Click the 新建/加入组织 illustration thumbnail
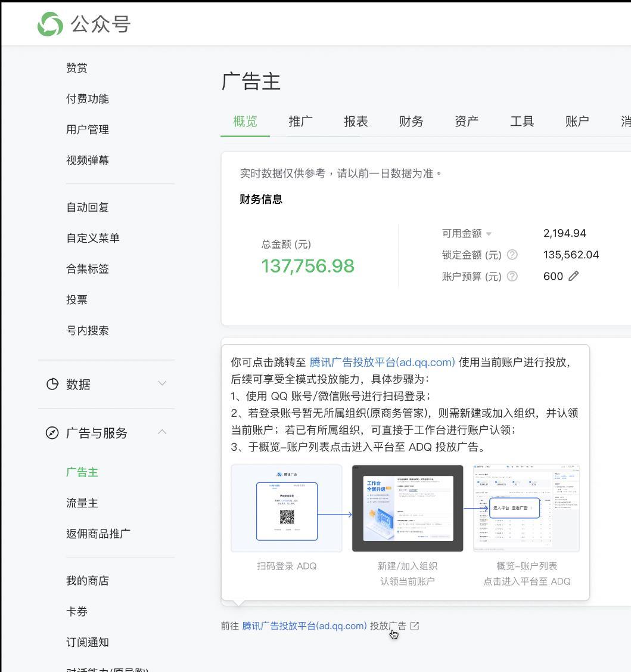Image resolution: width=631 pixels, height=672 pixels. [409, 508]
